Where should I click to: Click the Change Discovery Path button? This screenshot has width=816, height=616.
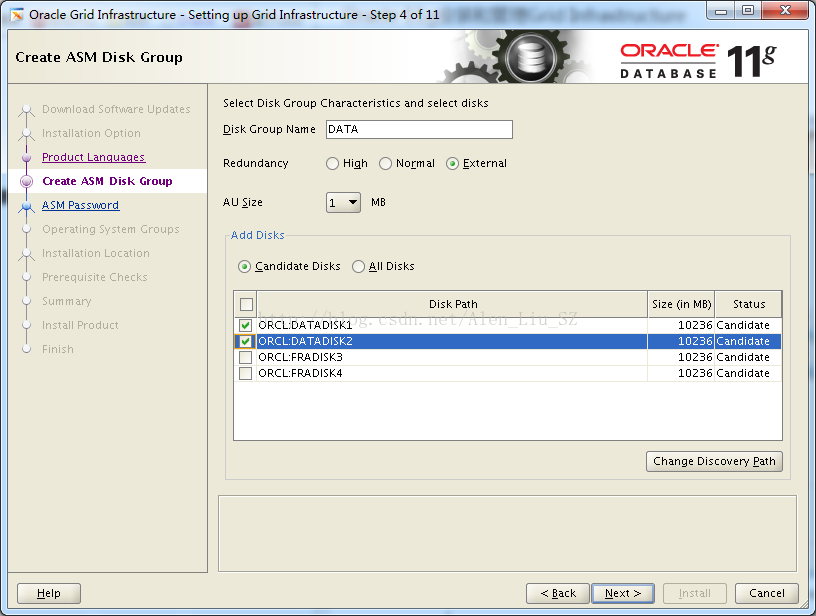(714, 461)
